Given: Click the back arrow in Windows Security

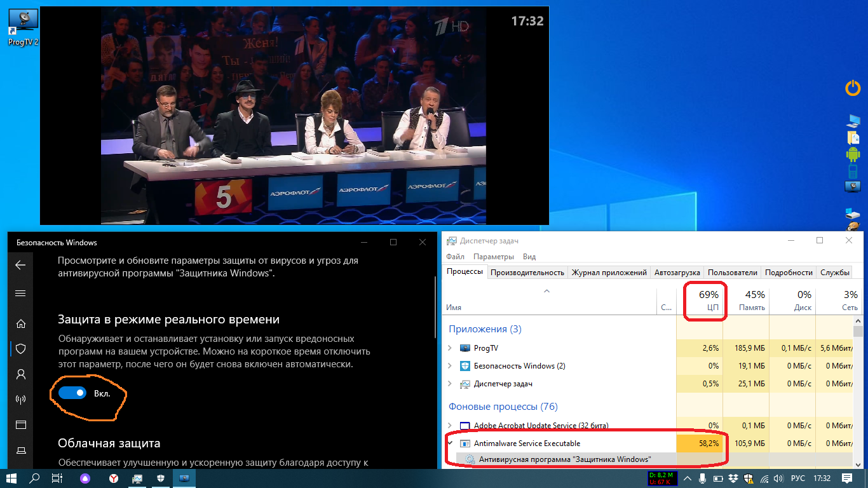Looking at the screenshot, I should pyautogui.click(x=20, y=265).
